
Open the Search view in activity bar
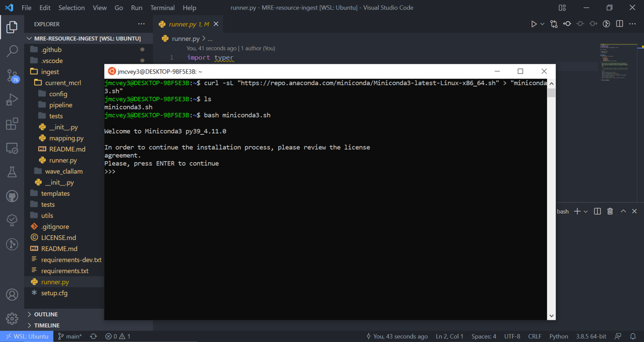click(12, 51)
